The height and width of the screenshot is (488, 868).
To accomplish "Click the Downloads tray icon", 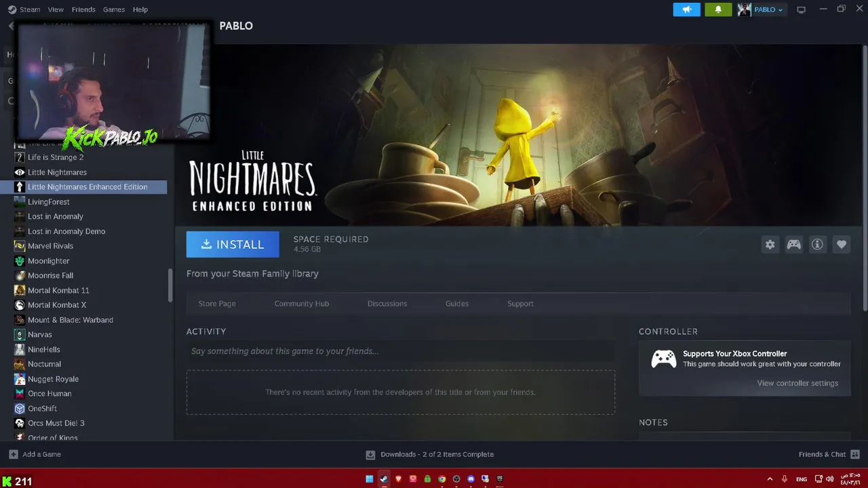I will (370, 455).
